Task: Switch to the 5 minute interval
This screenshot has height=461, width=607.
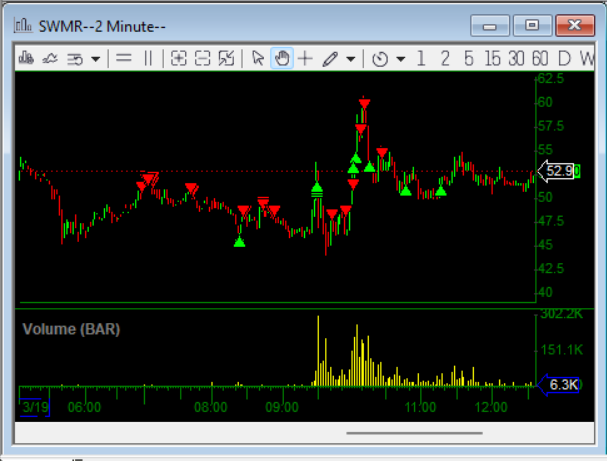Action: coord(469,59)
